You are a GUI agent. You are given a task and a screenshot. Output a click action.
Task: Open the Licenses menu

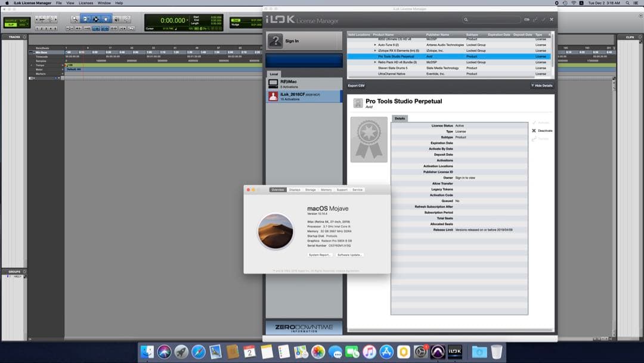coord(86,3)
